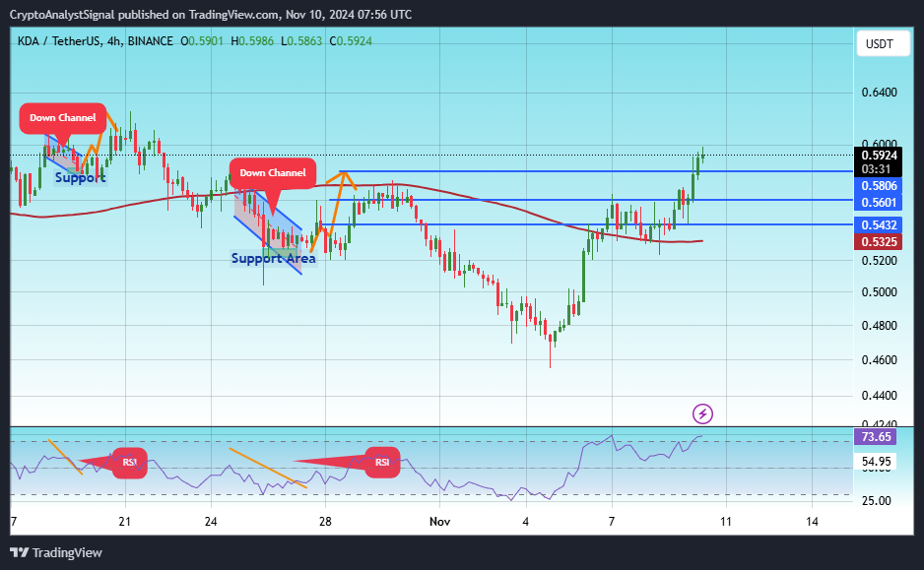The width and height of the screenshot is (924, 570).
Task: Click the open value O0.5901
Action: [x=202, y=41]
